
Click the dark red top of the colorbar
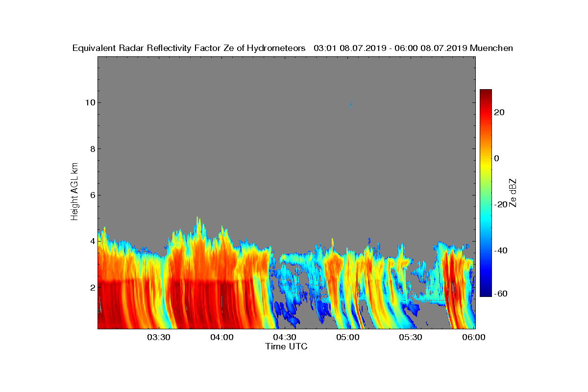486,93
